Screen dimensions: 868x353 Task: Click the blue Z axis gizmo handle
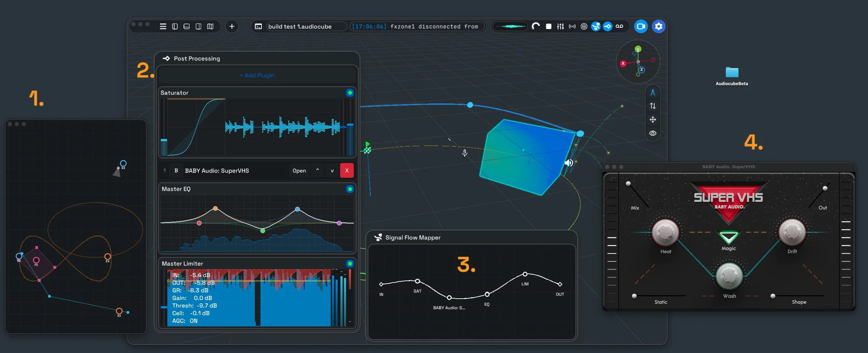point(642,70)
